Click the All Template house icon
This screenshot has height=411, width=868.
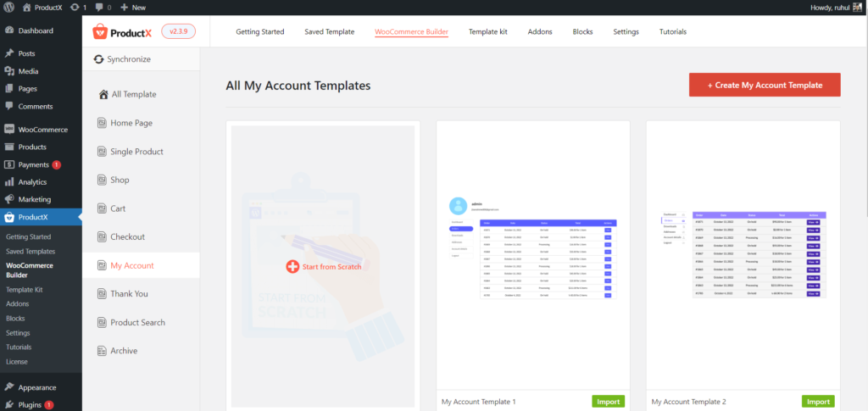[x=103, y=95]
